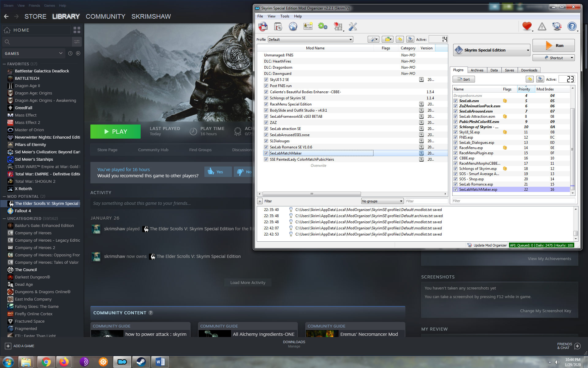Viewport: 588px width, 368px height.
Task: Click the Steam recent clock icon beside GAMES
Action: pos(70,53)
